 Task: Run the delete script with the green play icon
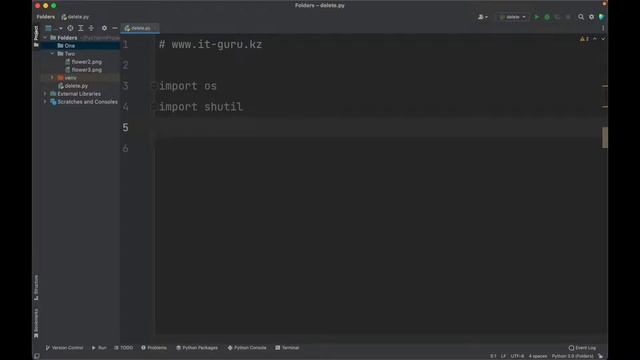coord(537,17)
